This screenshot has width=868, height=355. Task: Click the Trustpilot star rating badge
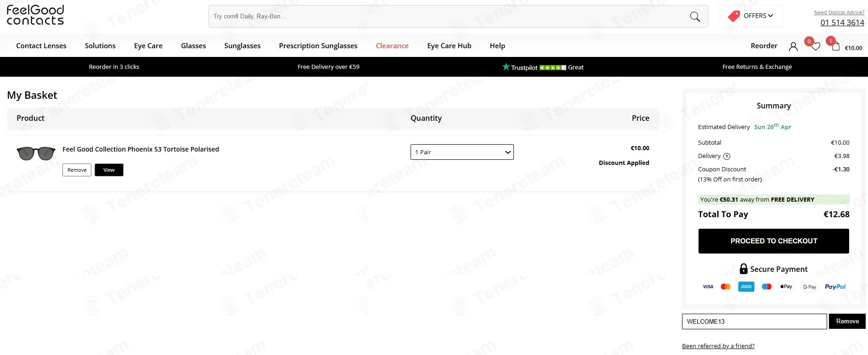click(x=543, y=67)
